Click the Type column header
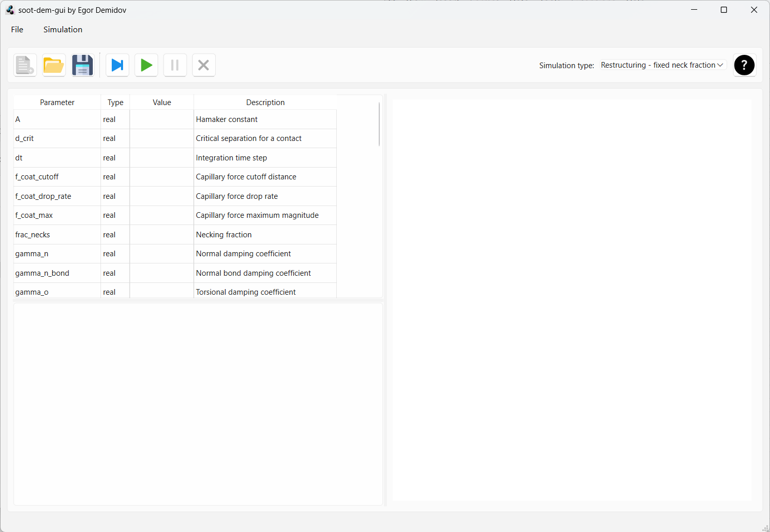Viewport: 770px width, 532px height. (115, 103)
